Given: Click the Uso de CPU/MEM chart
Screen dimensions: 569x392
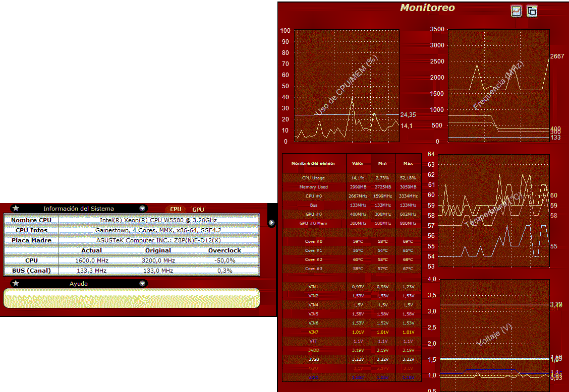Looking at the screenshot, I should (x=347, y=86).
